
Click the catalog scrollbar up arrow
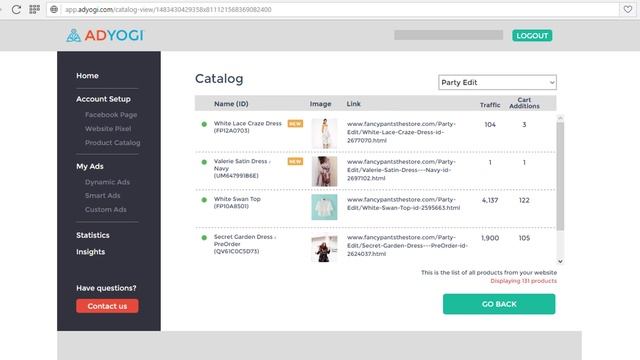click(560, 118)
